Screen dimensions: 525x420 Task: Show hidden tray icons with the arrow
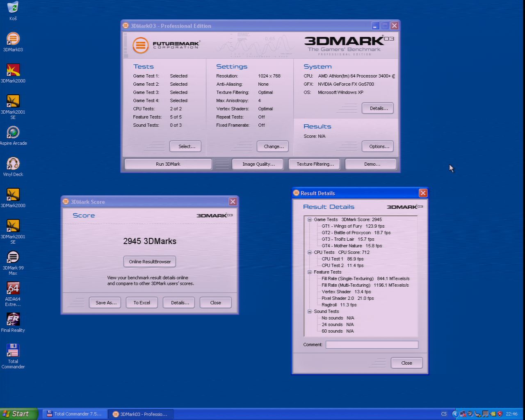point(455,414)
